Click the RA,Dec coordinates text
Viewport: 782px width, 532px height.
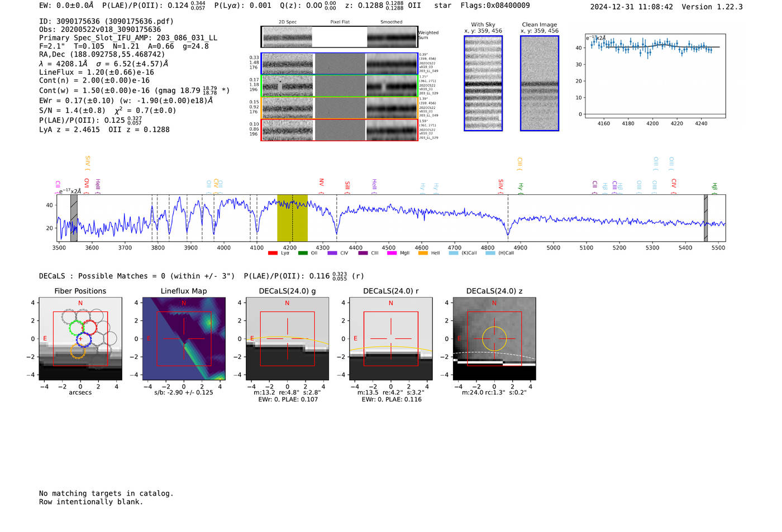click(102, 54)
